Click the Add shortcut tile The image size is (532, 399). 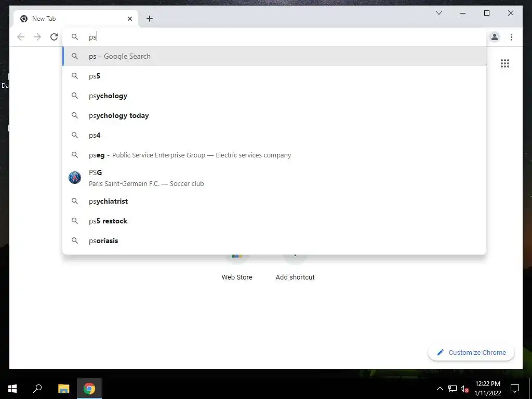point(295,268)
